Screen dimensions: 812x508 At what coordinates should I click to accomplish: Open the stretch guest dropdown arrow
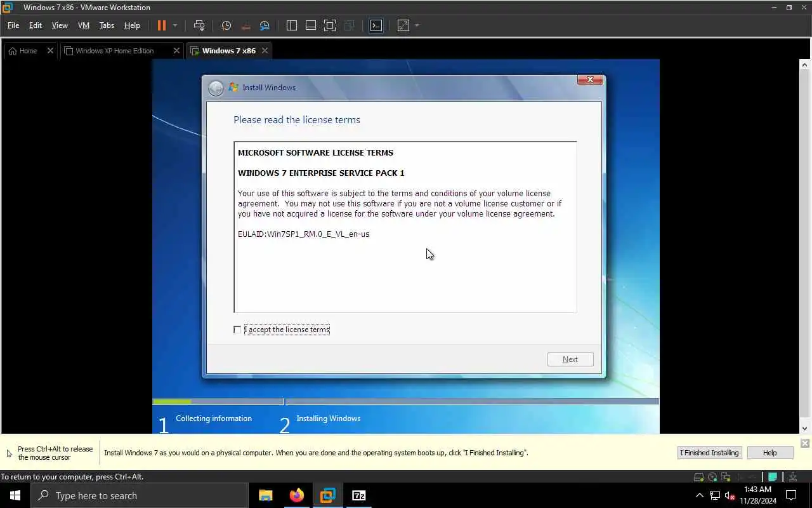tap(417, 25)
